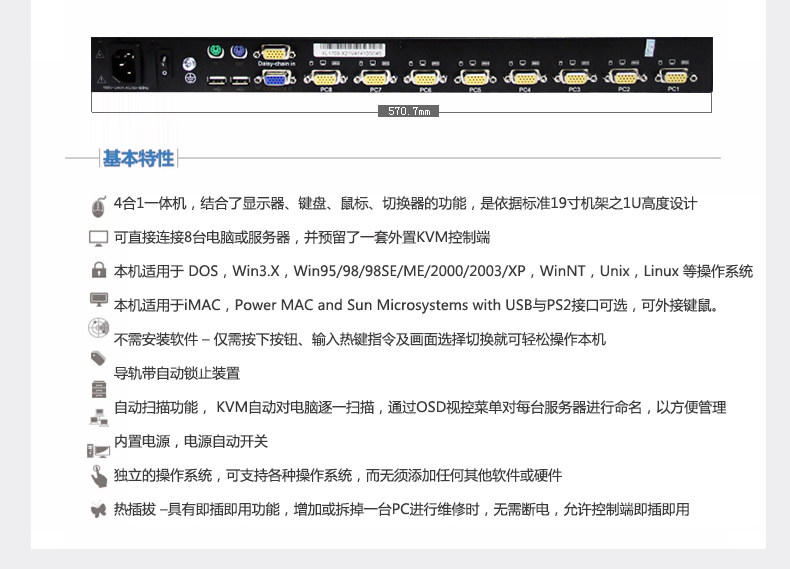Click the power socket on the rear panel

point(125,66)
